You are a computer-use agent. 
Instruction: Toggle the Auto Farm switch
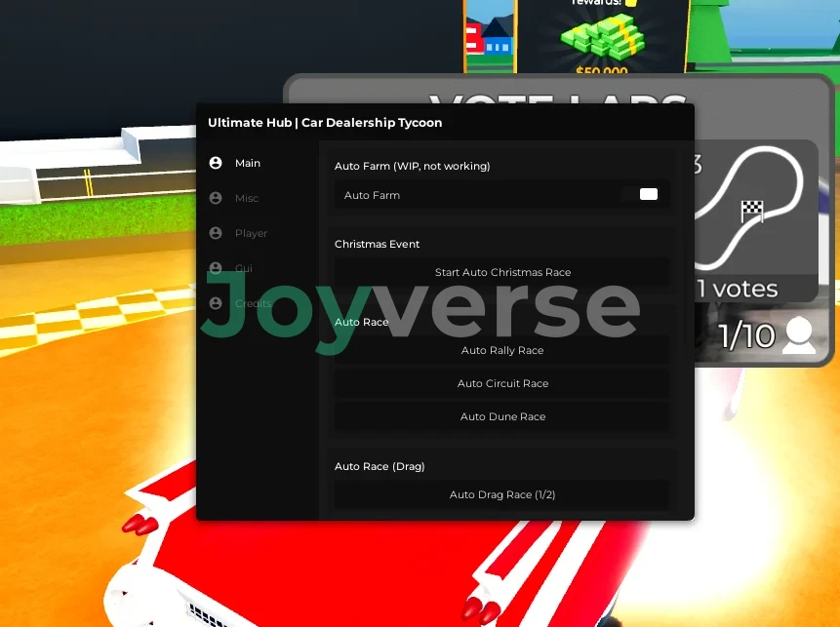648,195
